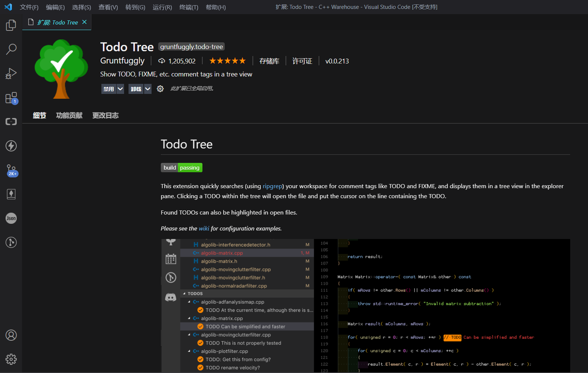This screenshot has width=588, height=373.
Task: Open the 编辑(E) menu
Action: (55, 7)
